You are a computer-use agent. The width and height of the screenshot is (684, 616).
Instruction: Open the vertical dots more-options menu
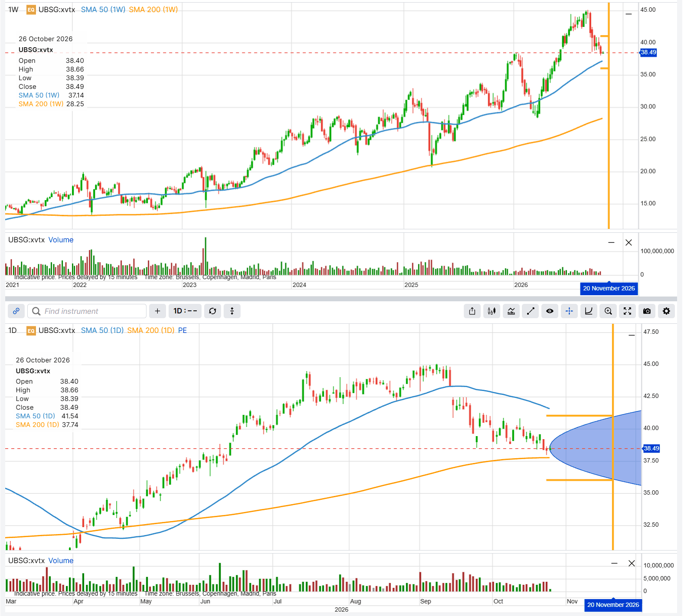point(232,311)
